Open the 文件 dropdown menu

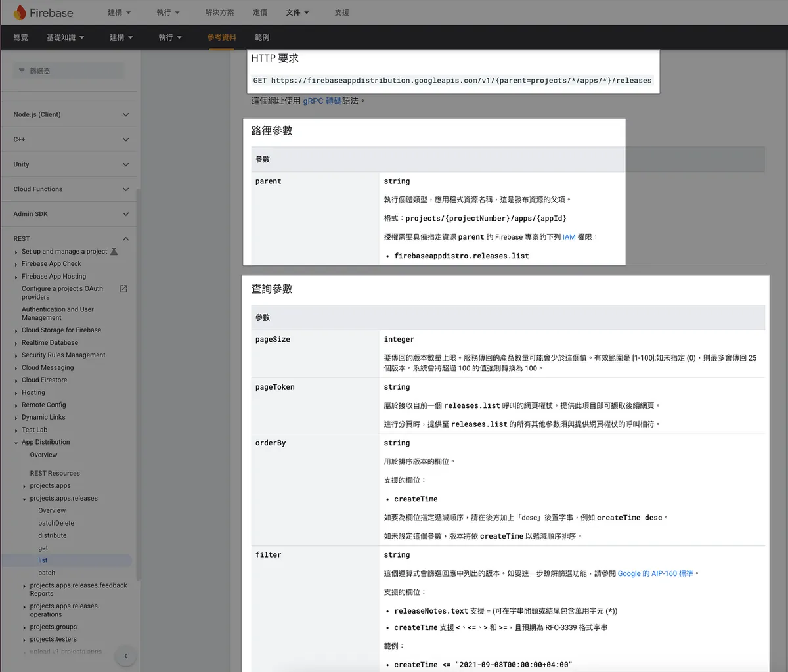297,12
